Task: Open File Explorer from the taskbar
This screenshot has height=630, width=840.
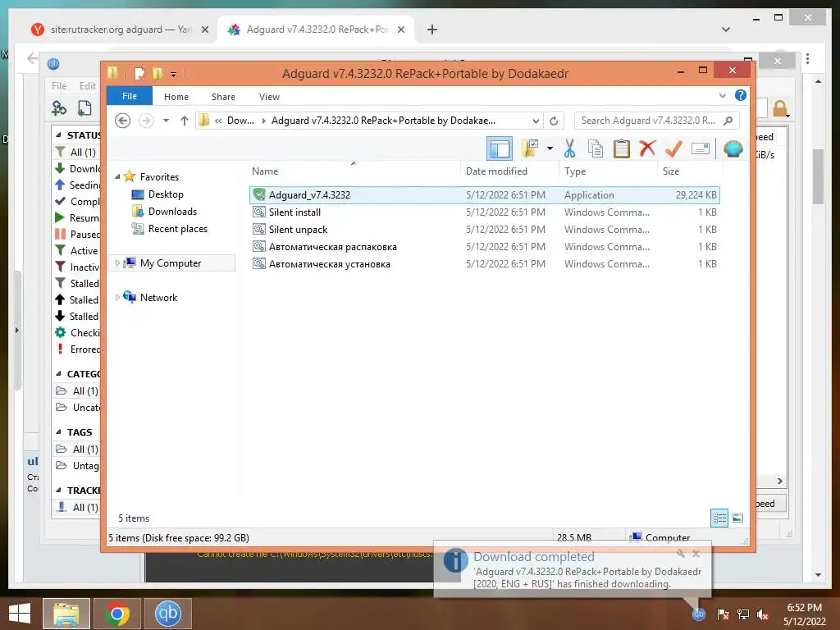Action: tap(66, 614)
